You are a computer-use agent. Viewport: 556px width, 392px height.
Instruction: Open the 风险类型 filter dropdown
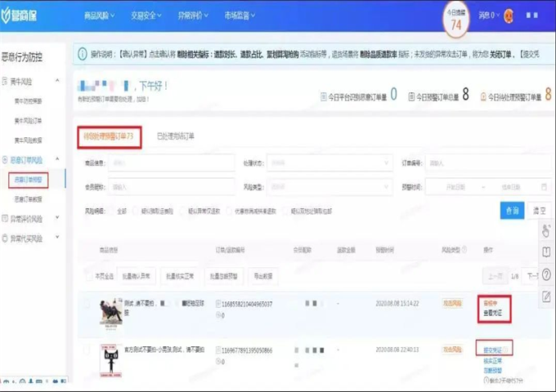[330, 187]
